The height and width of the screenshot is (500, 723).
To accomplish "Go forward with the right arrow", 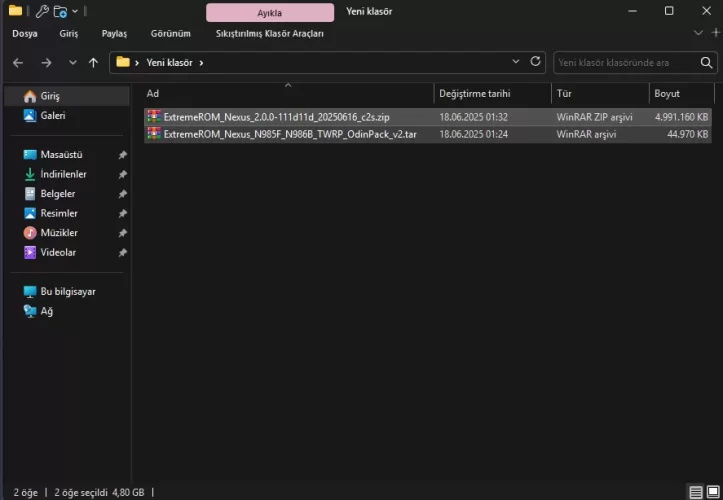I will pyautogui.click(x=46, y=63).
